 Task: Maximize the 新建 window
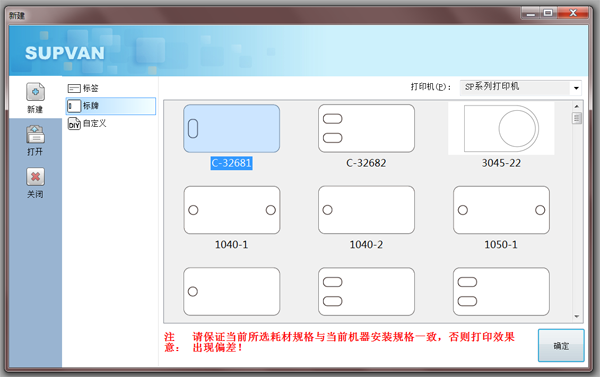coord(548,13)
